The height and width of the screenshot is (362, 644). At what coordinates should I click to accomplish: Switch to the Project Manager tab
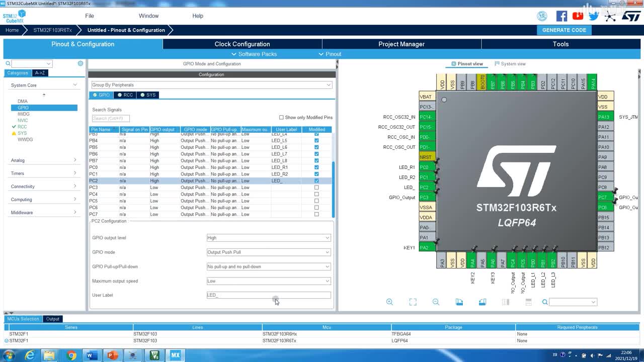click(401, 44)
